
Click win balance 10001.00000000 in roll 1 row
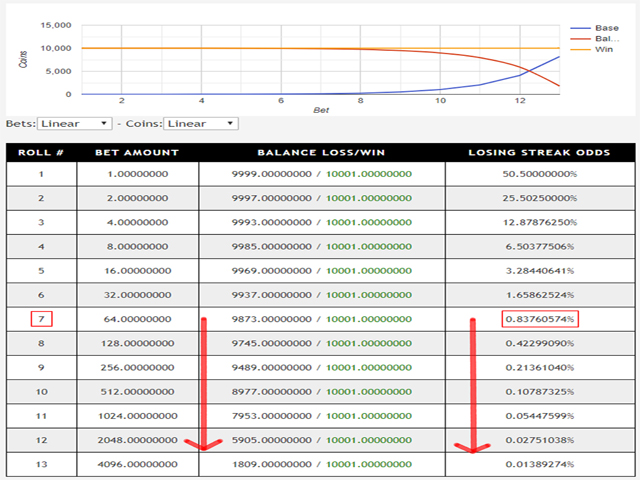click(x=369, y=174)
